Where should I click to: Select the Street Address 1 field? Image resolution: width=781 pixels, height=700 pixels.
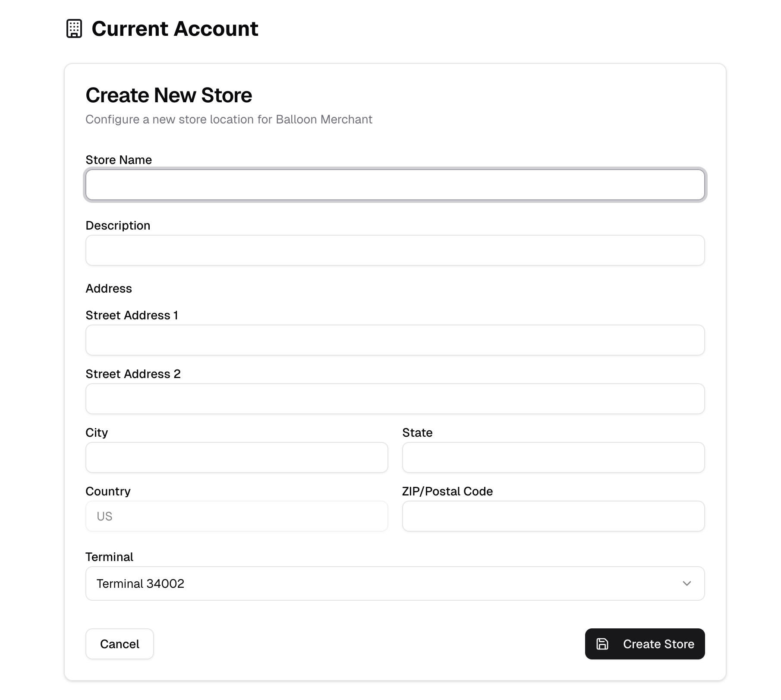click(394, 340)
